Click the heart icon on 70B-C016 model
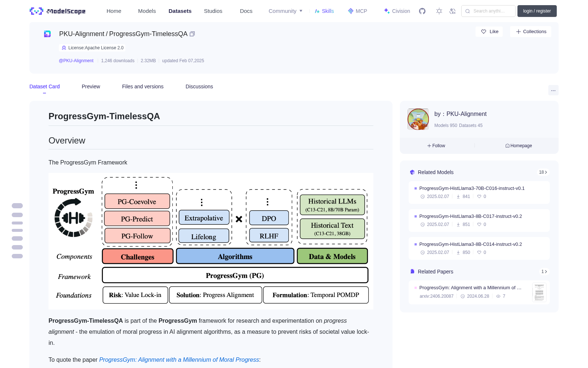Viewport: 588px width, 368px height. pyautogui.click(x=479, y=197)
